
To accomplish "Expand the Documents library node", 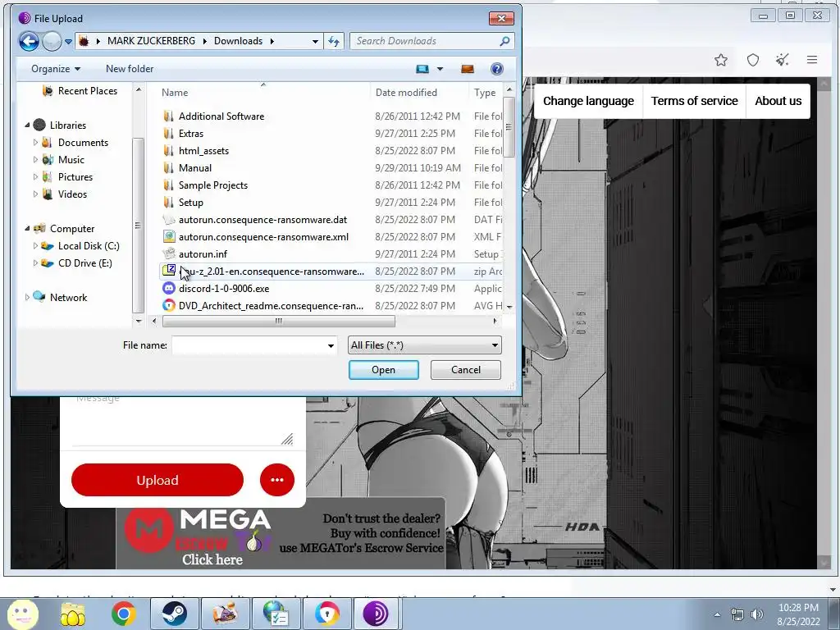I will (35, 143).
